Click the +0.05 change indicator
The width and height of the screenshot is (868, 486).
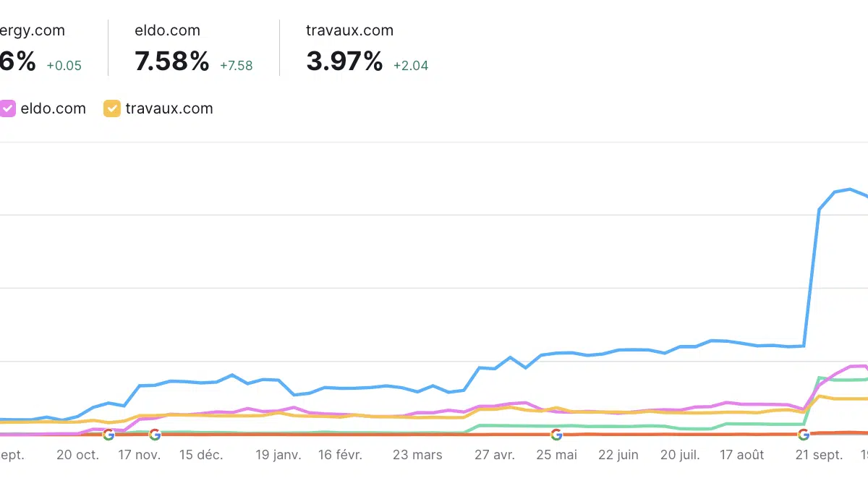[64, 66]
